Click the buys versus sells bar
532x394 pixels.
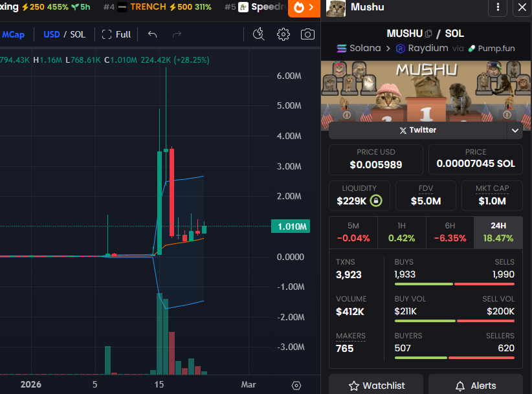[454, 284]
